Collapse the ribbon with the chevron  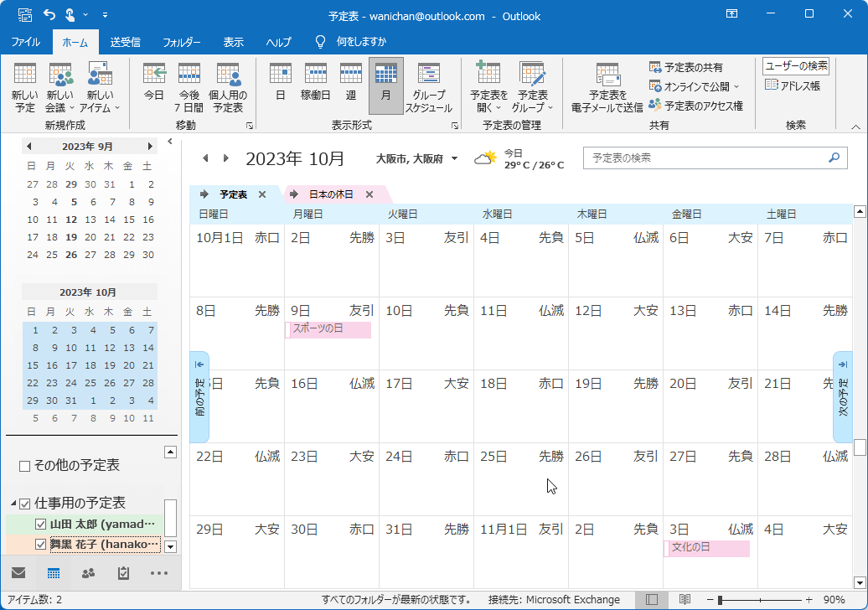click(x=855, y=127)
